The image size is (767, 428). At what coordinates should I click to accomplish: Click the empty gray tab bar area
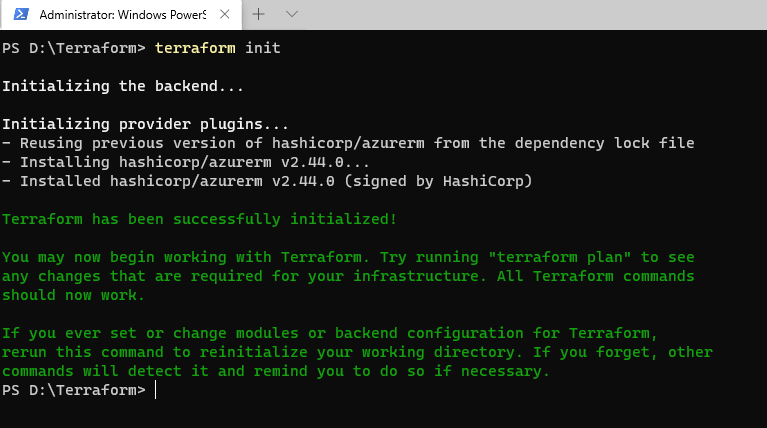[533, 15]
